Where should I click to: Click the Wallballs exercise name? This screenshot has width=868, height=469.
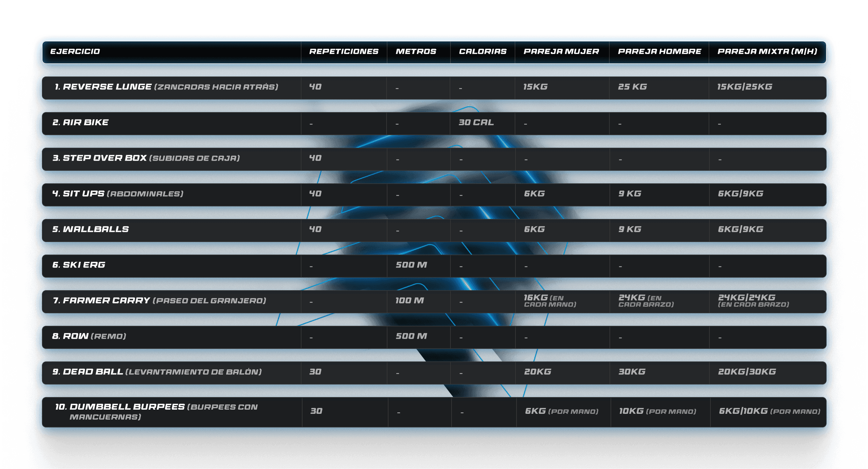[91, 229]
